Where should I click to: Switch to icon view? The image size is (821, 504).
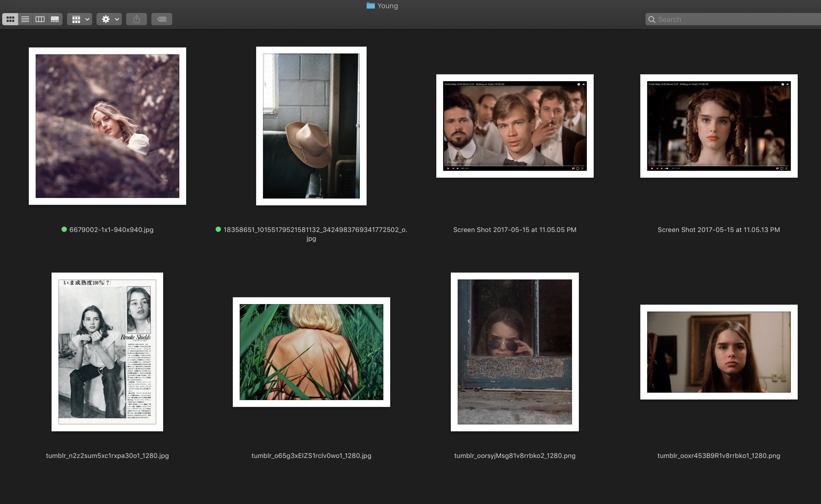point(10,19)
